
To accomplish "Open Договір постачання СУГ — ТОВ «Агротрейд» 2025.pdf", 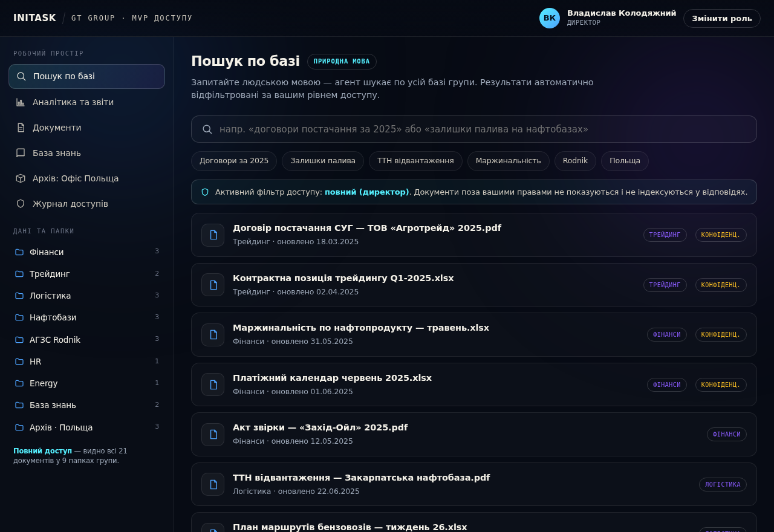I will pyautogui.click(x=474, y=235).
